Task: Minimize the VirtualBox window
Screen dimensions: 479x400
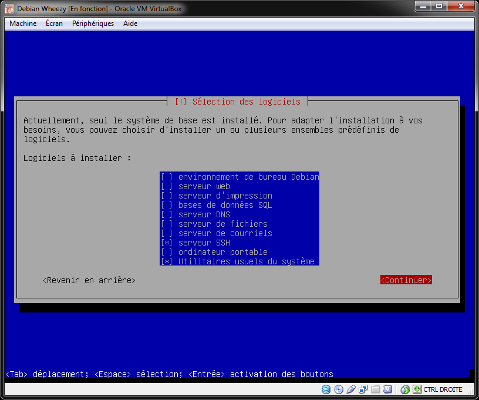Action: click(423, 6)
